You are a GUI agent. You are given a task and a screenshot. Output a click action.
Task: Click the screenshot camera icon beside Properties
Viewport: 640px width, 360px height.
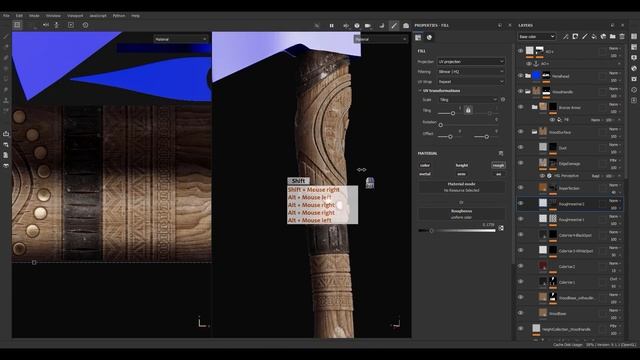coord(406,25)
